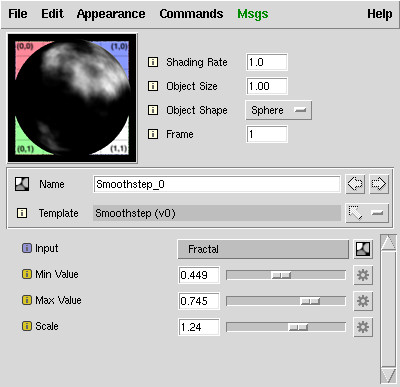The width and height of the screenshot is (400, 387).
Task: Open the Object Shape Sphere dropdown
Action: tap(279, 110)
